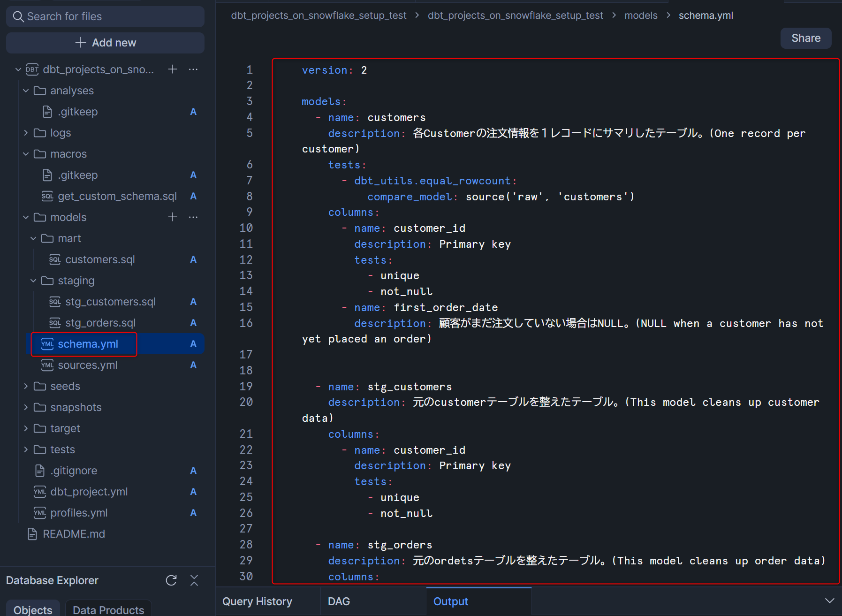The width and height of the screenshot is (842, 616).
Task: Switch to the DAG tab
Action: point(339,601)
